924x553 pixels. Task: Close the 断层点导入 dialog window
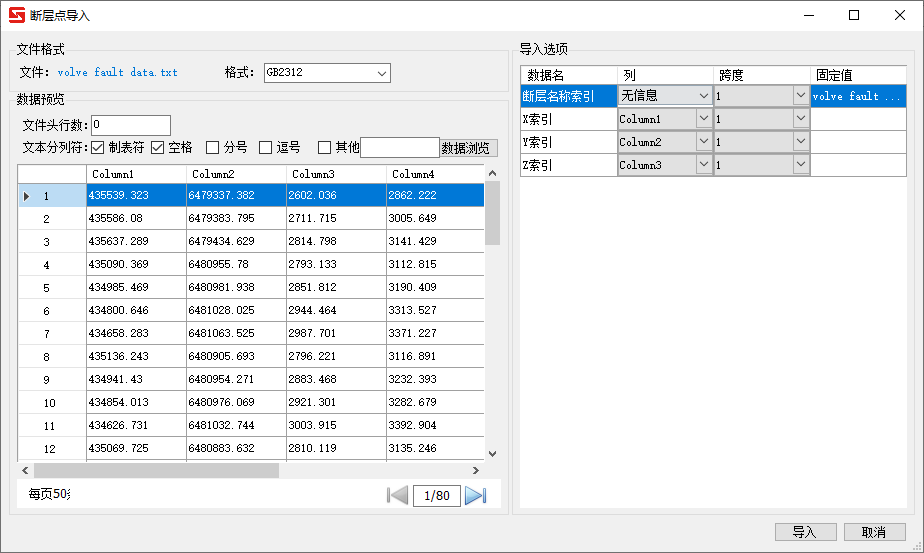900,15
